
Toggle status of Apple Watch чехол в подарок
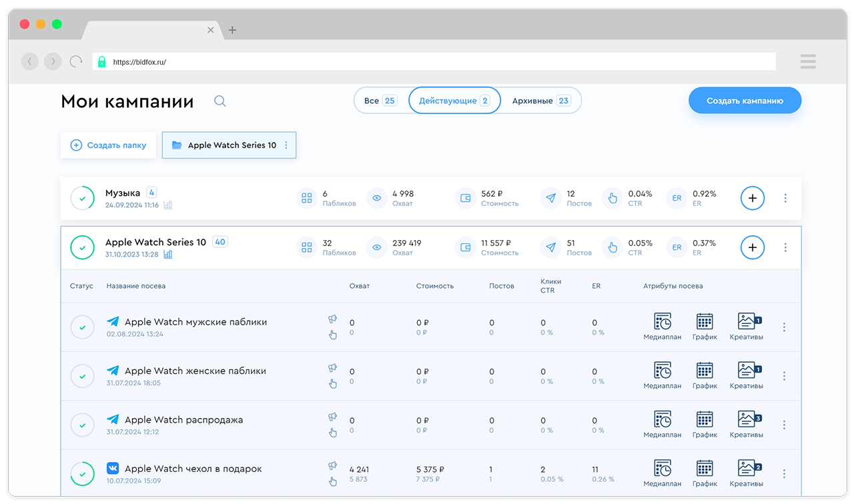83,474
